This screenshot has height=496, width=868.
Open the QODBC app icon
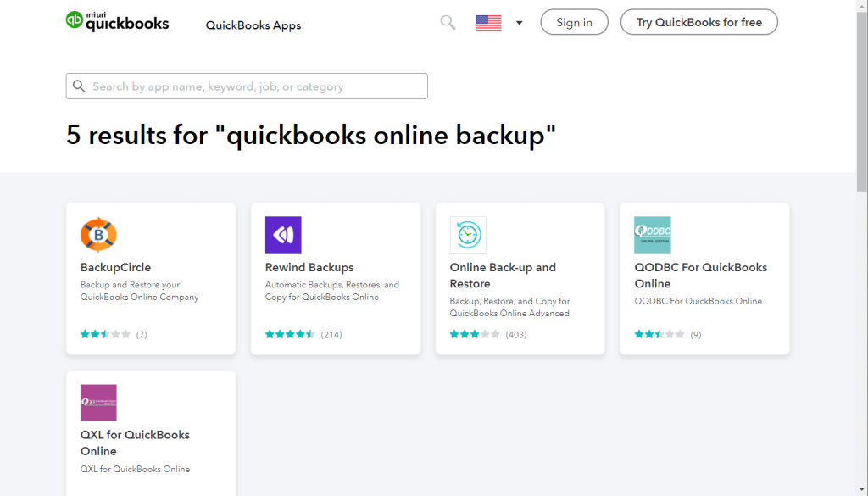pos(653,235)
